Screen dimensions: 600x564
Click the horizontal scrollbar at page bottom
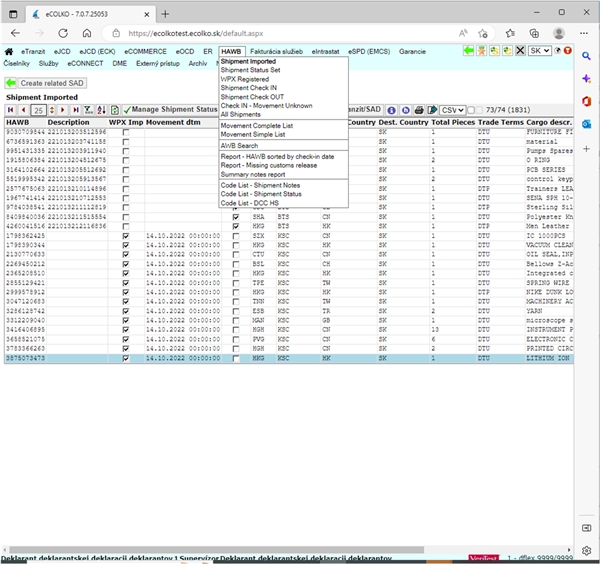(216, 550)
